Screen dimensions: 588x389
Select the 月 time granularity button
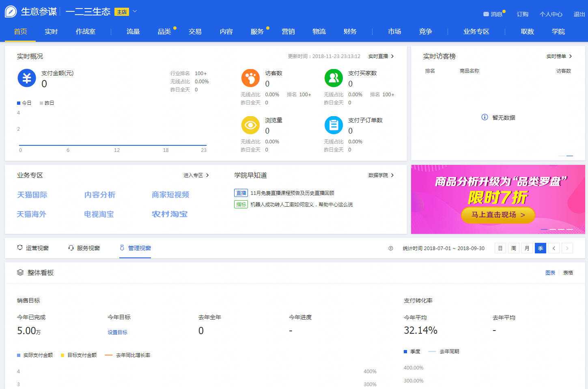(527, 248)
